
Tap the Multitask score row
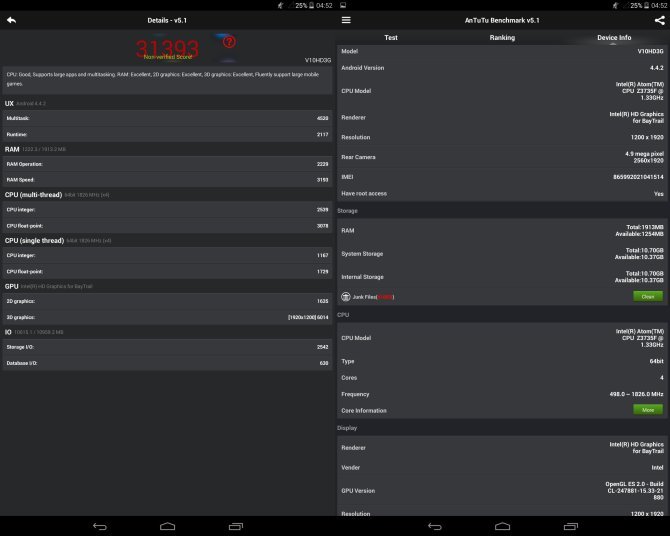(168, 118)
